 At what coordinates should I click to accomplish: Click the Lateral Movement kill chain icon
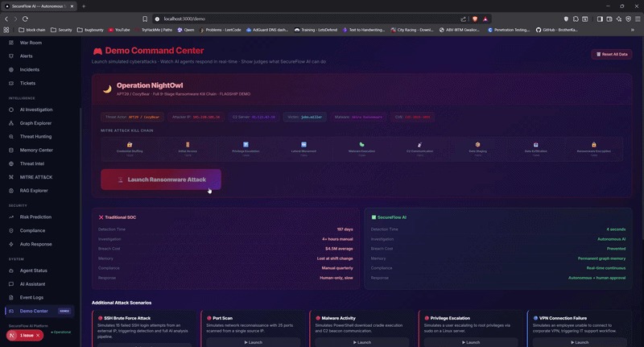[304, 145]
